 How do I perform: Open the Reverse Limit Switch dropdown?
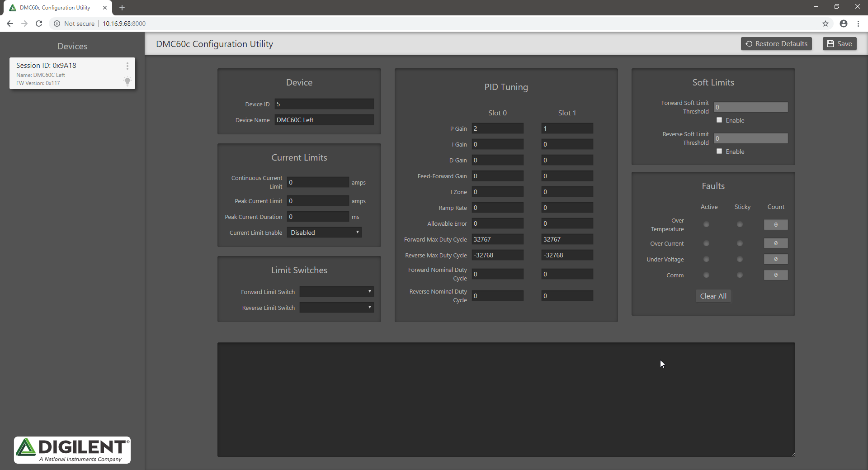click(x=336, y=308)
